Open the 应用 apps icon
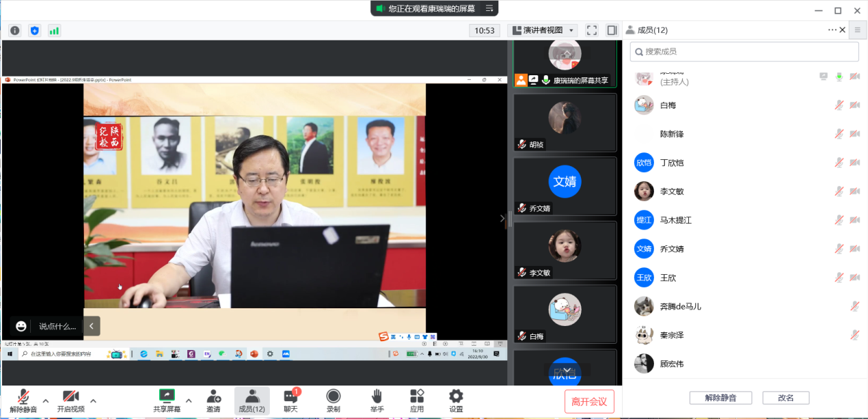Screen dimensions: 868x419 (x=416, y=401)
